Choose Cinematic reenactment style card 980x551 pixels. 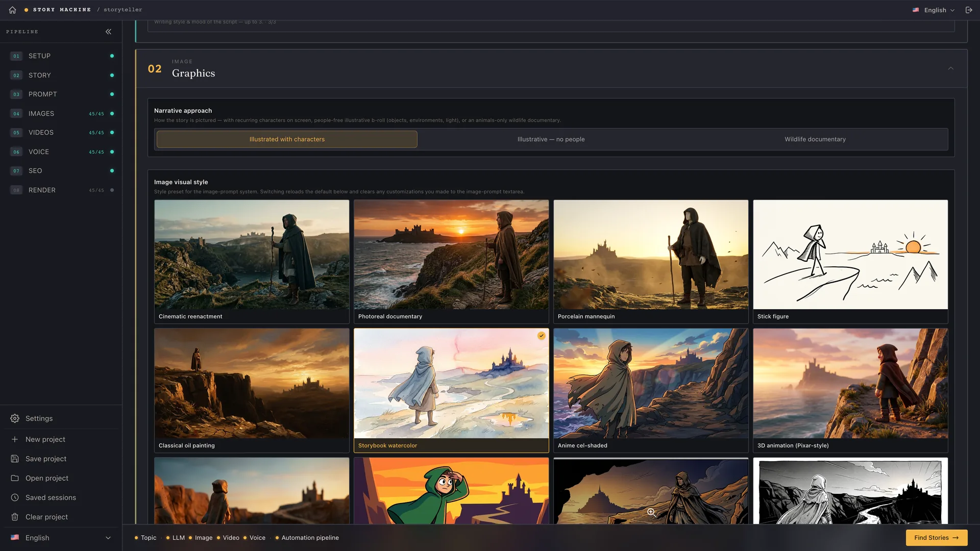252,262
